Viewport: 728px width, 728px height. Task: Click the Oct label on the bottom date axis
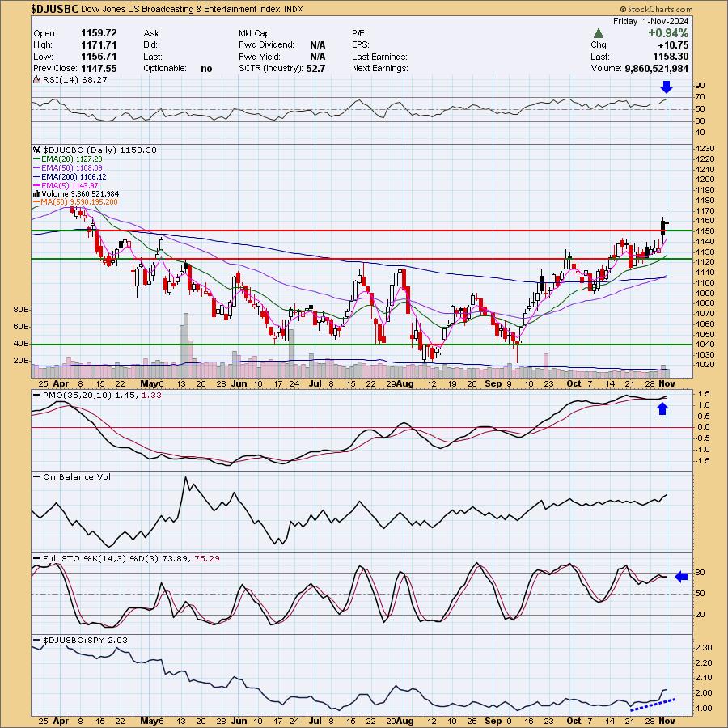point(574,721)
